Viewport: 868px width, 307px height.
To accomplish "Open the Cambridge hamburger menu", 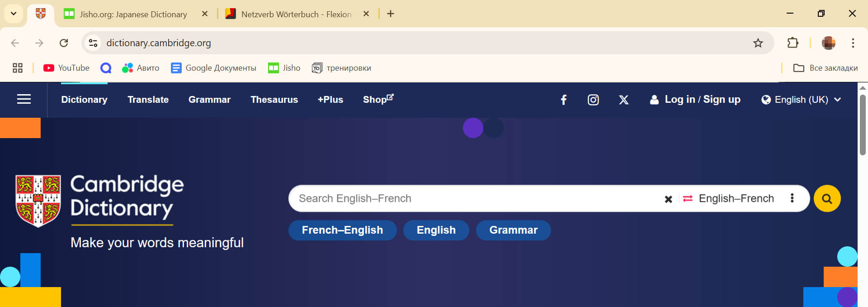I will [24, 99].
